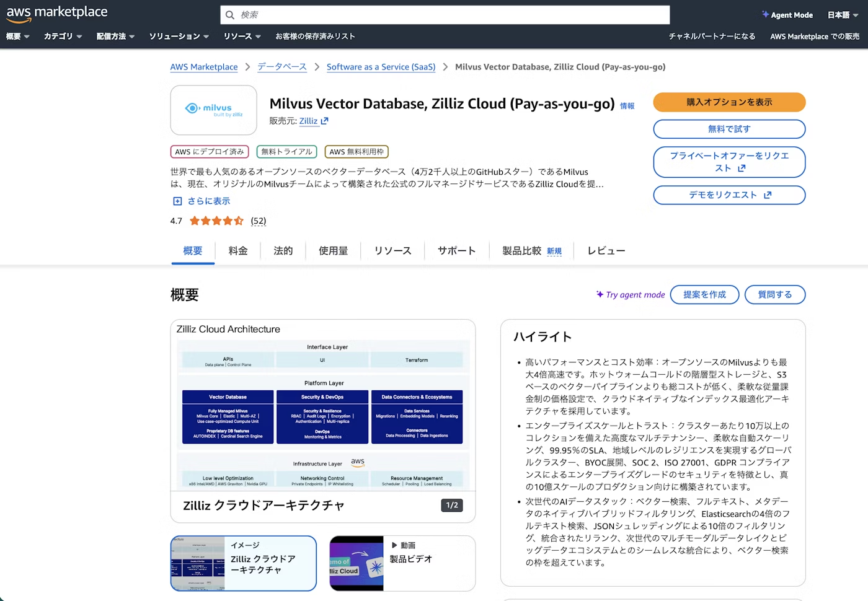The height and width of the screenshot is (601, 868).
Task: Open the データベース breadcrumb link
Action: tap(282, 67)
